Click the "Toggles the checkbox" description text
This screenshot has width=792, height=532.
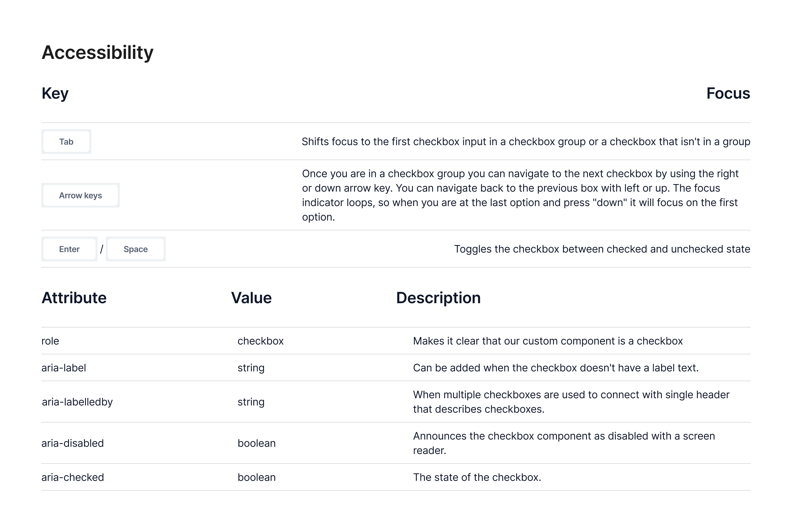point(602,249)
